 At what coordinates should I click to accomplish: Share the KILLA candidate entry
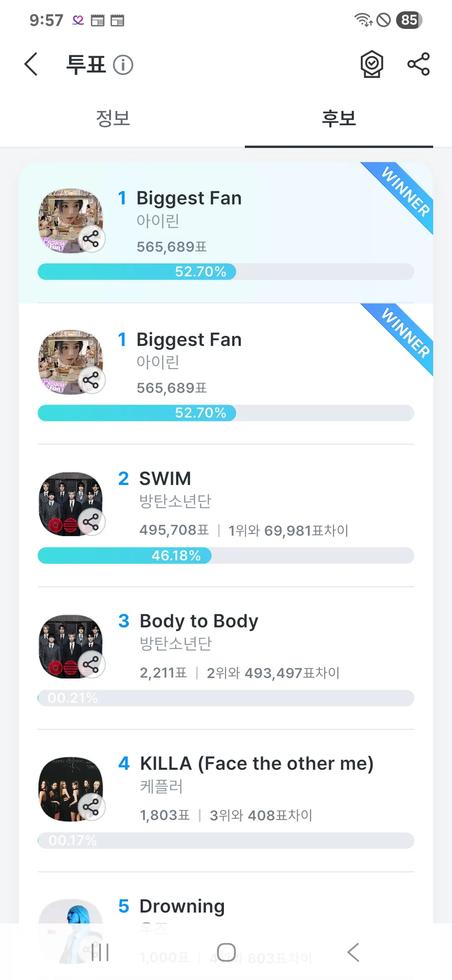[91, 807]
